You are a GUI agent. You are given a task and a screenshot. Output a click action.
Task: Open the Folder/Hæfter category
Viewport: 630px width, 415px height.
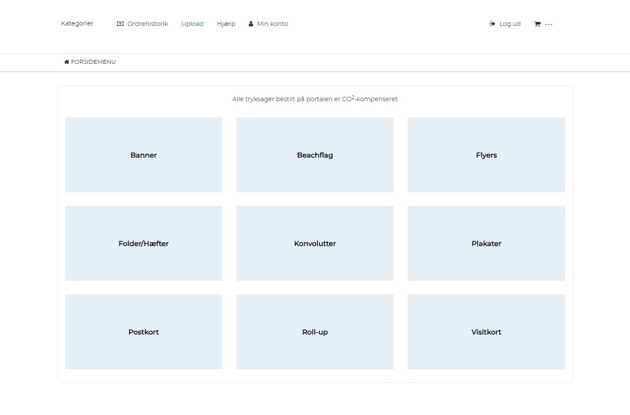coord(144,243)
